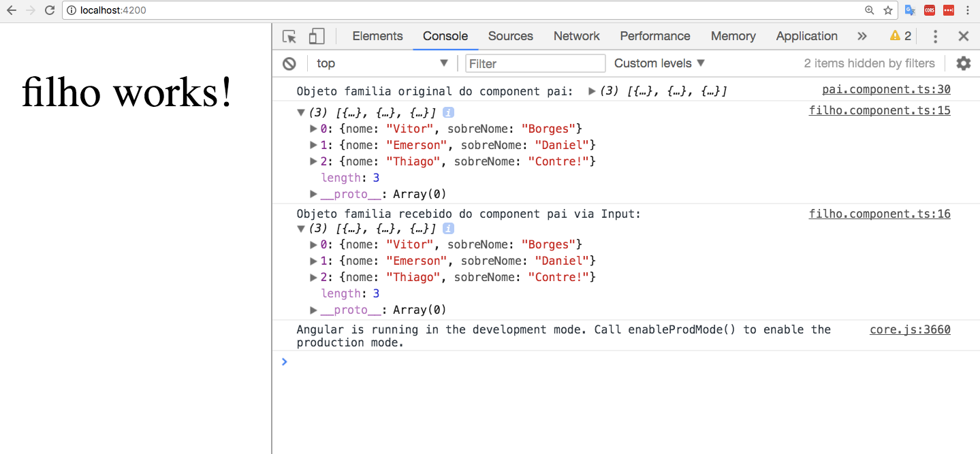Open filho.component.ts:15 source link
980x454 pixels.
coord(879,111)
